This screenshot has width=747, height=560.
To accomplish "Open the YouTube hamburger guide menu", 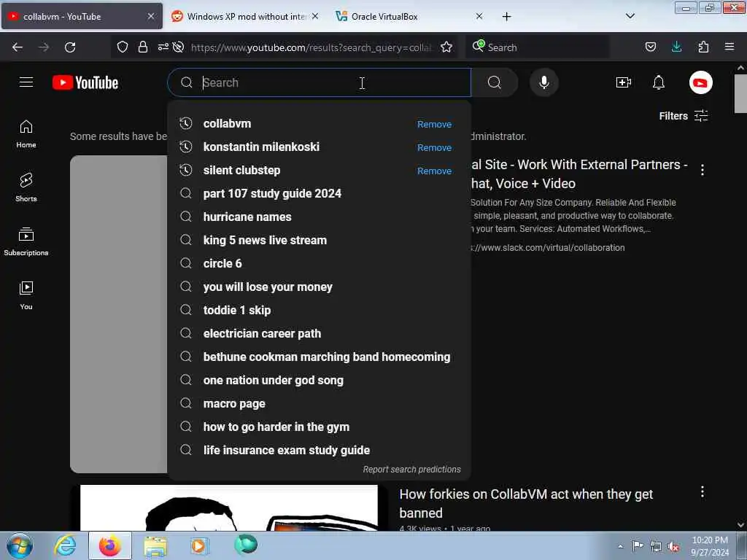I will tap(26, 82).
